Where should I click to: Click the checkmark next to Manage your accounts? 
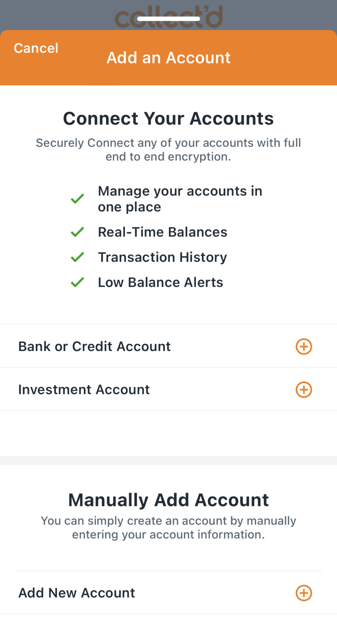pyautogui.click(x=77, y=199)
